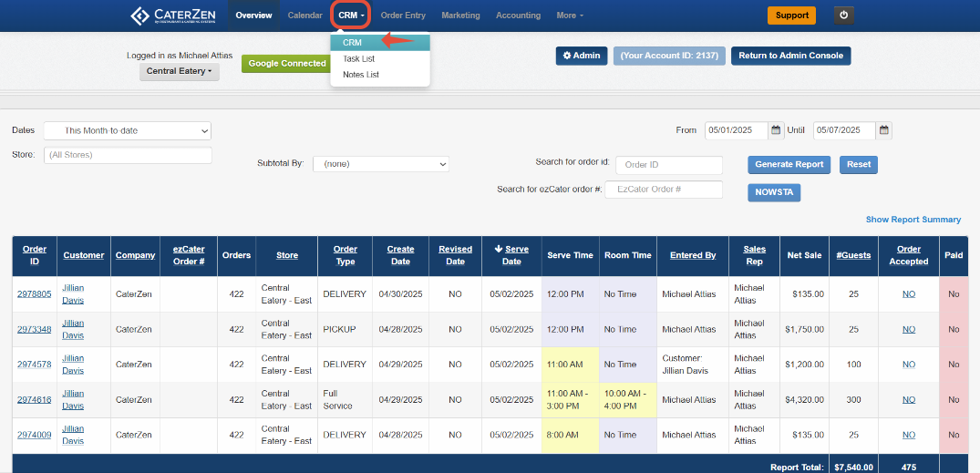
Task: Sort by #Guests column header
Action: [x=853, y=255]
